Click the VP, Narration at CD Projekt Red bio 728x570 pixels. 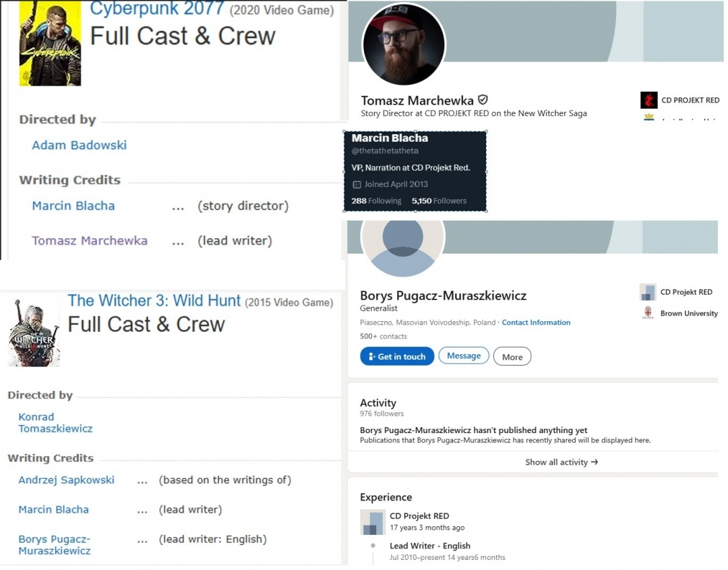click(411, 168)
